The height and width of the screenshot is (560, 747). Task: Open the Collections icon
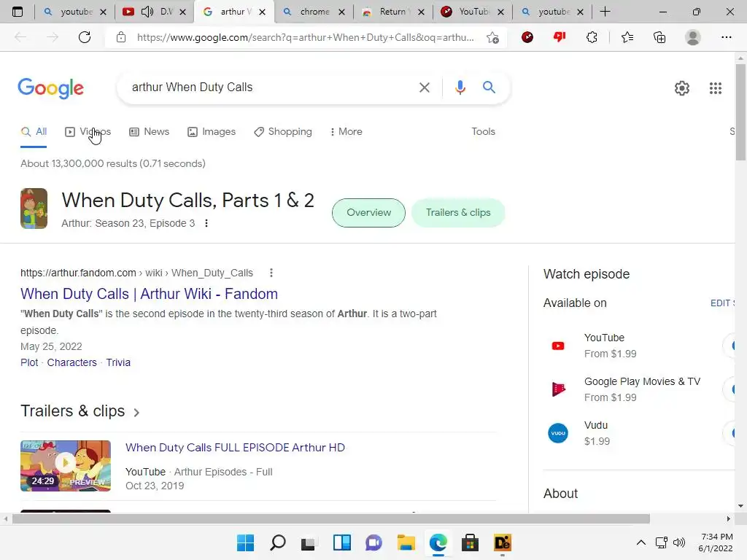click(x=659, y=37)
